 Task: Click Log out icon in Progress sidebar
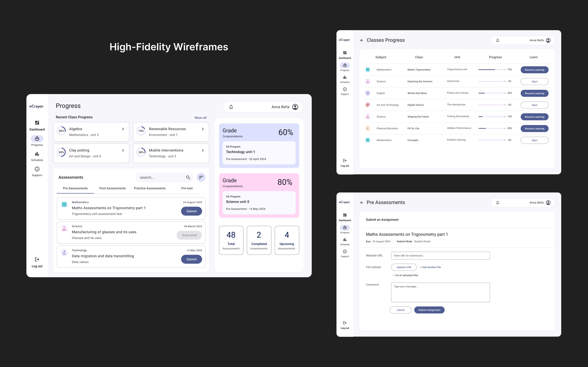point(37,260)
